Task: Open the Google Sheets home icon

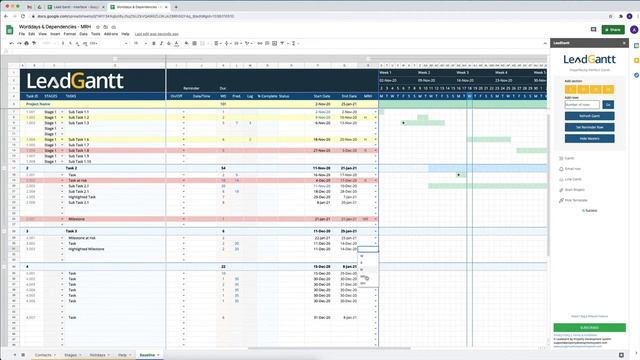Action: [x=10, y=30]
